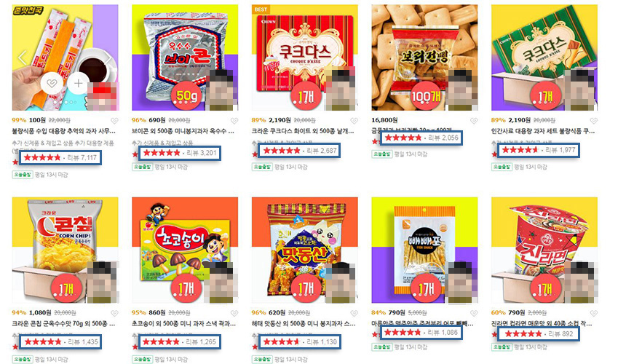This screenshot has height=364, width=626.
Task: Show previous image of the 쫀드기 product
Action: point(23,58)
